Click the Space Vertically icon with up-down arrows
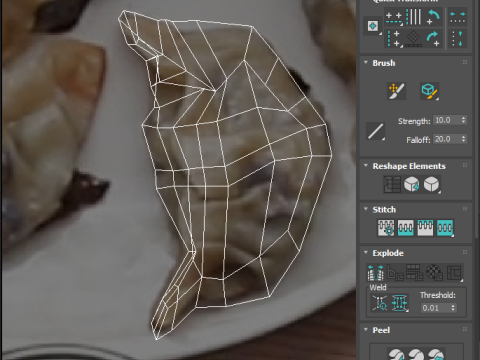 click(x=457, y=39)
